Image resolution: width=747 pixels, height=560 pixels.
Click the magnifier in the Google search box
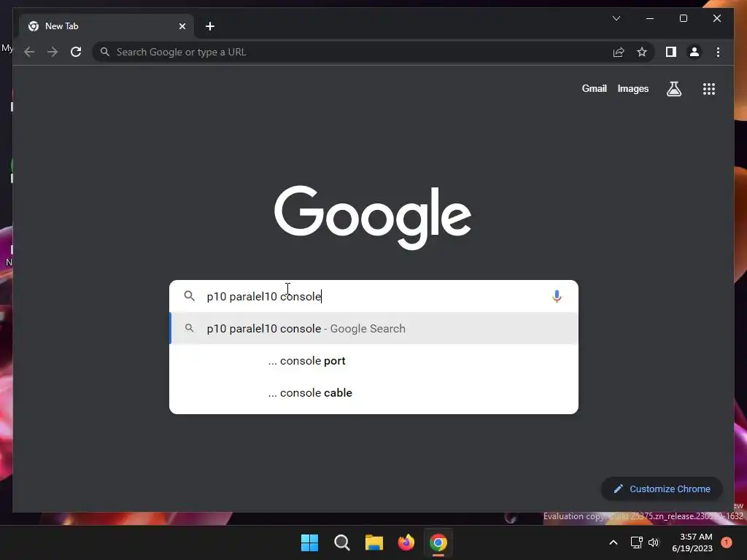189,296
